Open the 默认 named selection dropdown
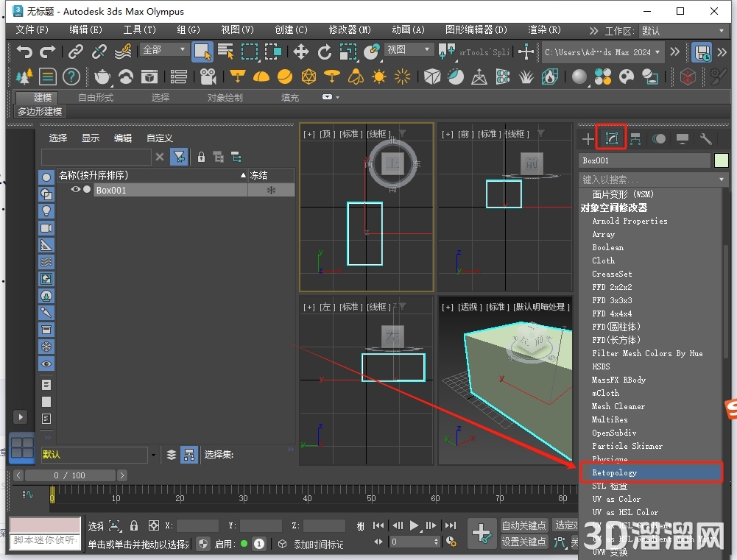The height and width of the screenshot is (560, 737). (x=152, y=455)
